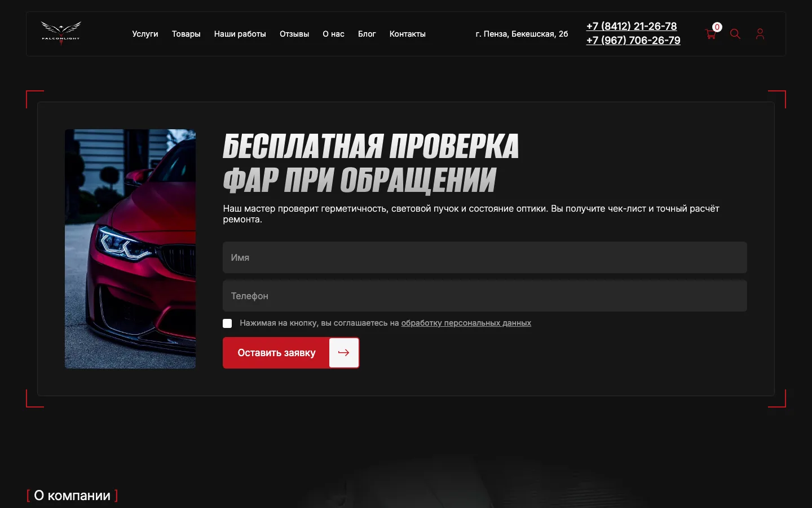This screenshot has height=508, width=812.
Task: Open the Услуги menu item
Action: [145, 34]
